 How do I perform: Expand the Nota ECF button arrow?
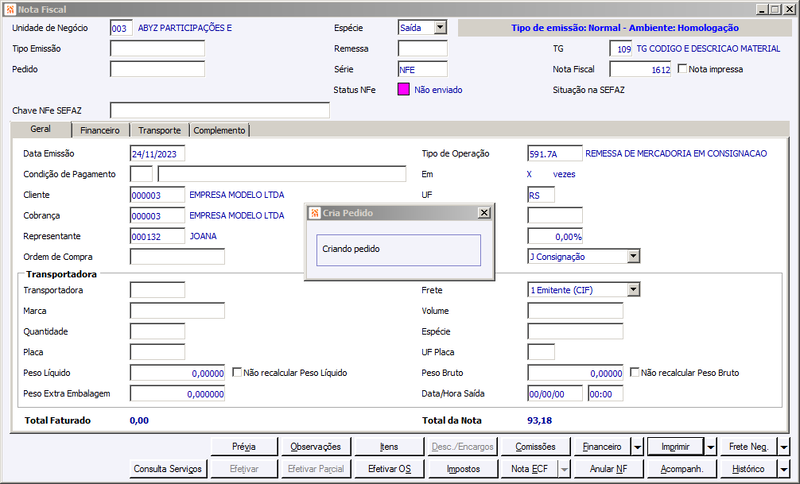tap(564, 469)
